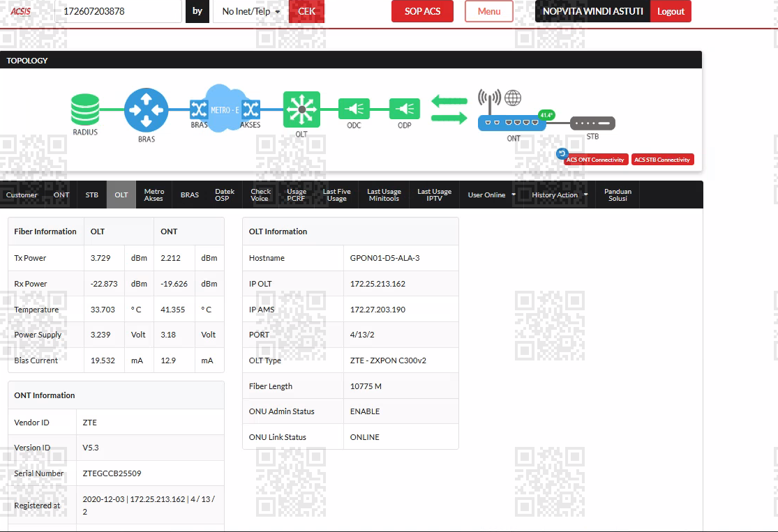Click the ONT globe internet icon
The image size is (778, 532).
[513, 98]
